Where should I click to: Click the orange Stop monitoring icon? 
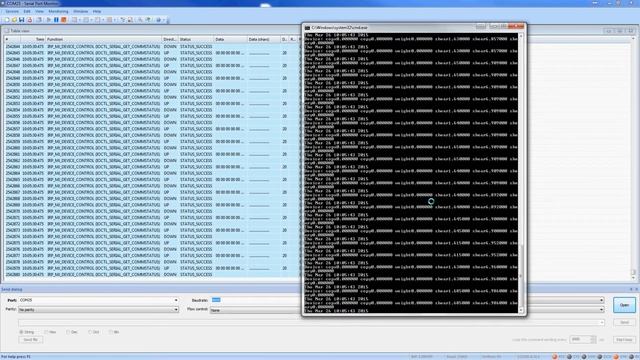pos(64,20)
